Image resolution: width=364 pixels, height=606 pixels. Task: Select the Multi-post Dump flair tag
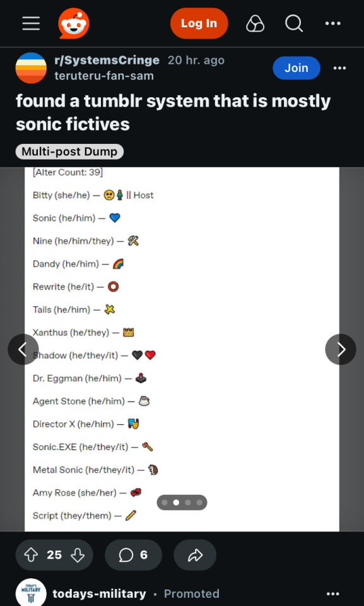[x=69, y=151]
